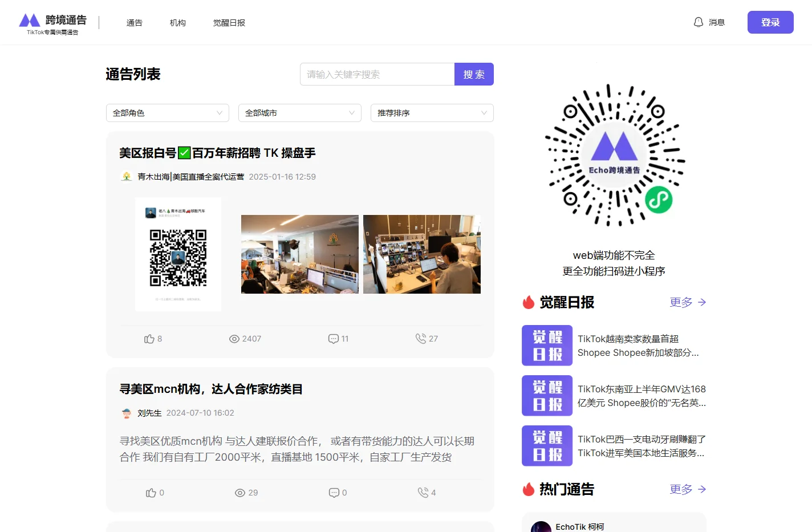Open the 觉醒日报 nav item
Viewport: 812px width, 532px height.
coord(229,23)
